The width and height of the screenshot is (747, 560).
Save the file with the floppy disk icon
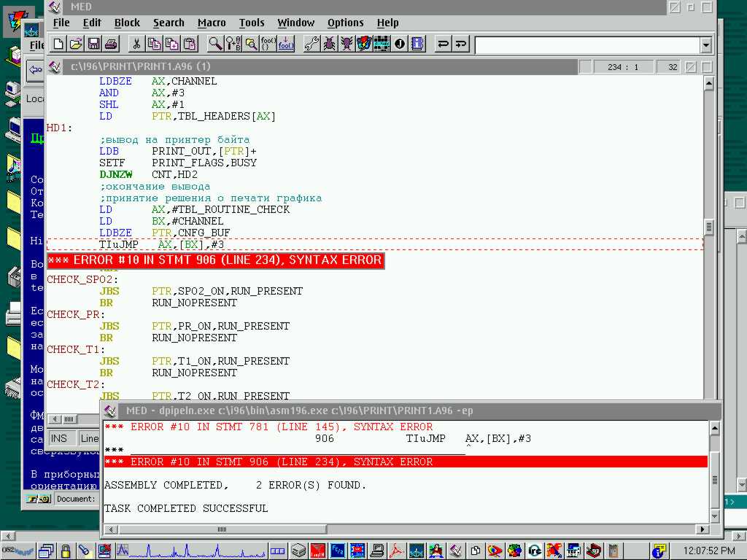(93, 44)
